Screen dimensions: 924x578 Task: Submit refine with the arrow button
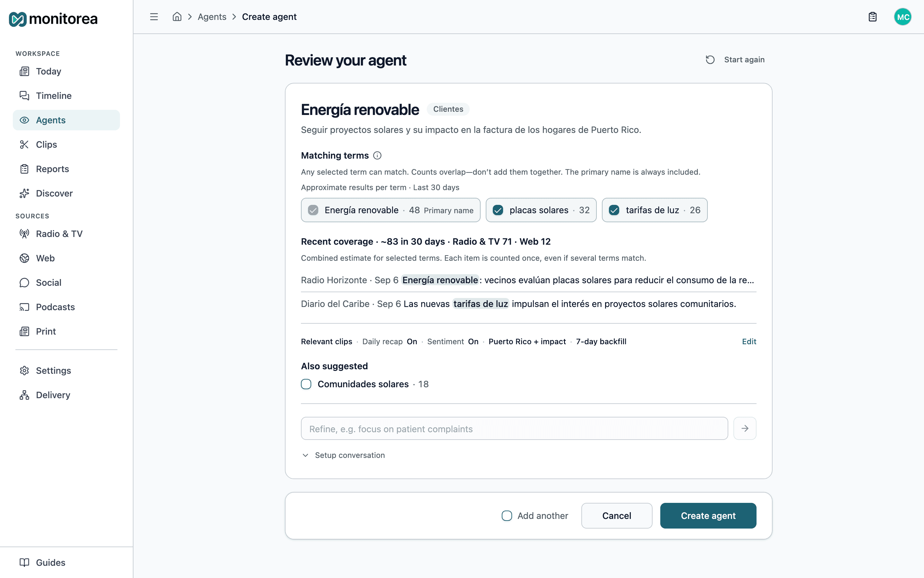(x=745, y=429)
